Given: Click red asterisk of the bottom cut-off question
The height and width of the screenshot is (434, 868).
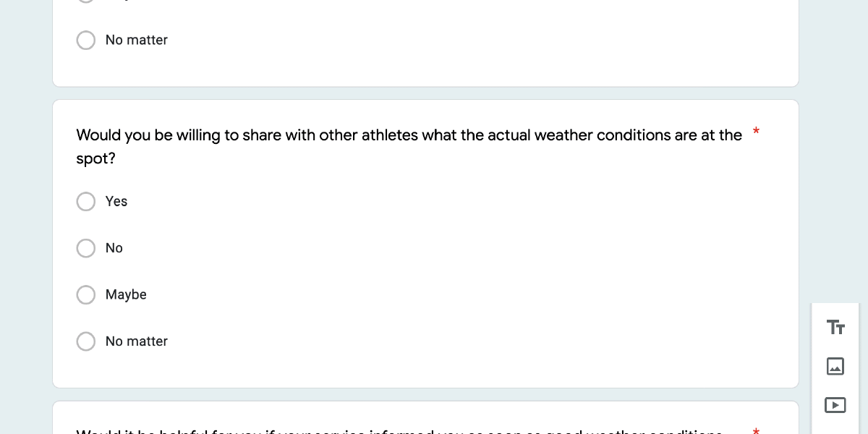Looking at the screenshot, I should (756, 431).
